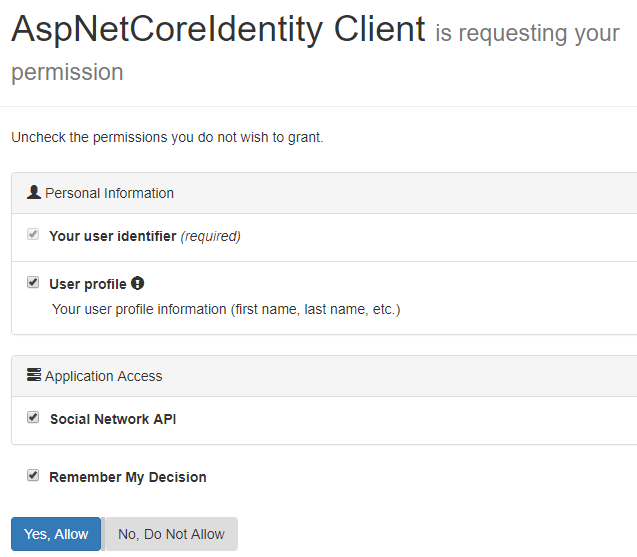Screen dimensions: 637x557
Task: Click the Application Access panel heading text
Action: [x=103, y=376]
